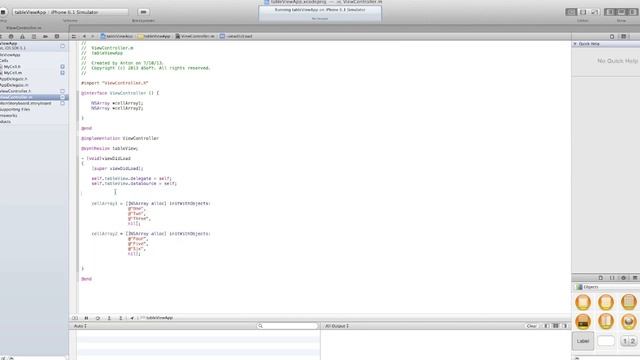Toggle the navigator pane view button

pyautogui.click(x=610, y=12)
